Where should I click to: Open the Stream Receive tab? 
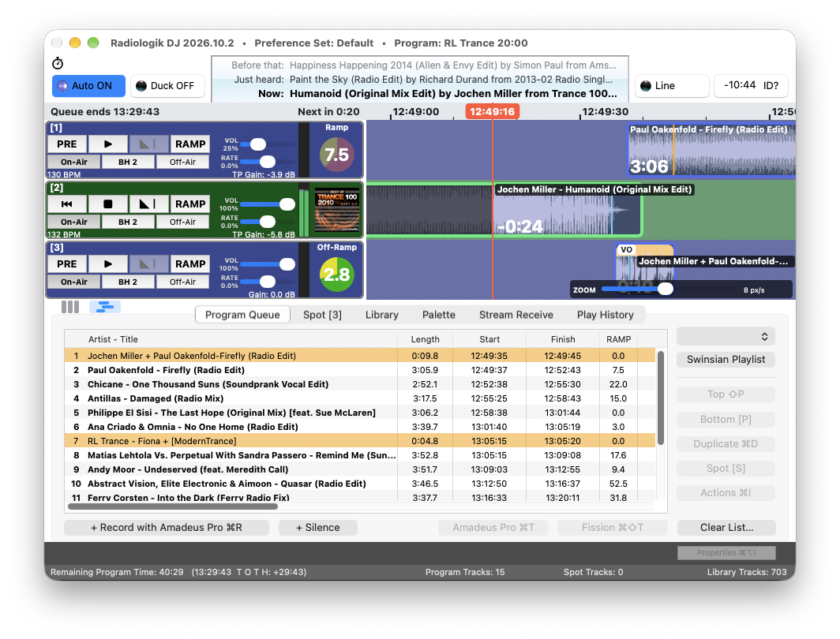coord(516,315)
